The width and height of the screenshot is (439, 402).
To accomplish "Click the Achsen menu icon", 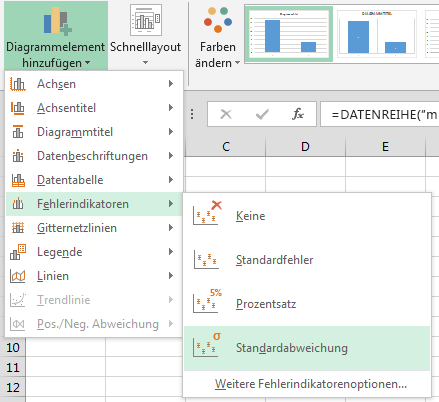I will [18, 84].
